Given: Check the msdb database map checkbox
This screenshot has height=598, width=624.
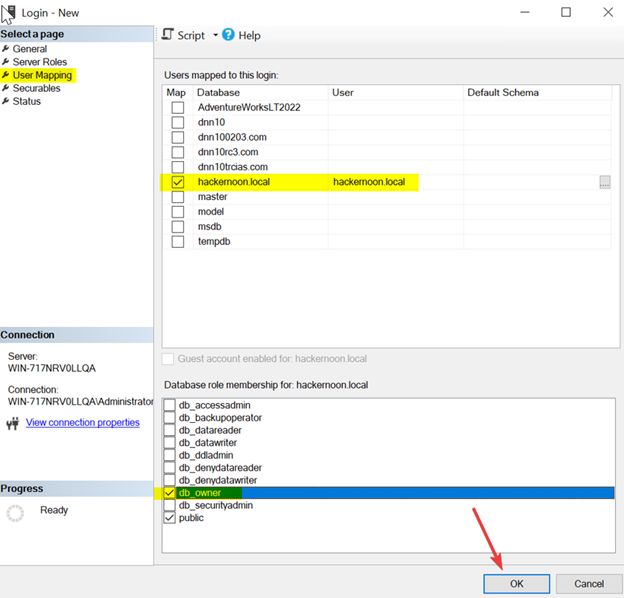Looking at the screenshot, I should 177,227.
